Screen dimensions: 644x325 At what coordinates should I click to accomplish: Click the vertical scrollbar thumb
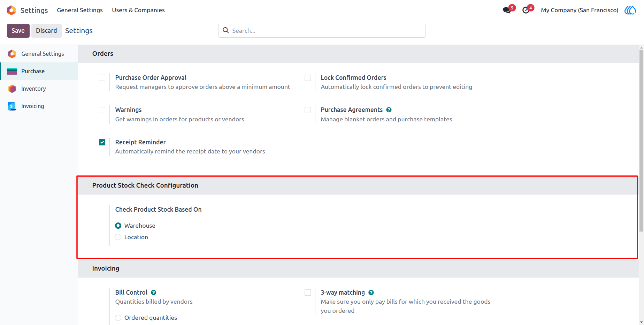tap(641, 141)
